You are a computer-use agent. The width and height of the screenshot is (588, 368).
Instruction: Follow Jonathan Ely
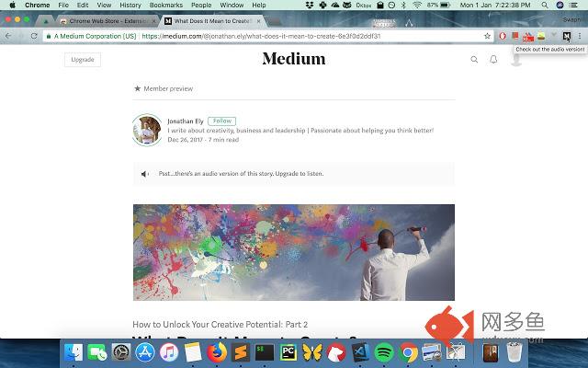pyautogui.click(x=222, y=121)
